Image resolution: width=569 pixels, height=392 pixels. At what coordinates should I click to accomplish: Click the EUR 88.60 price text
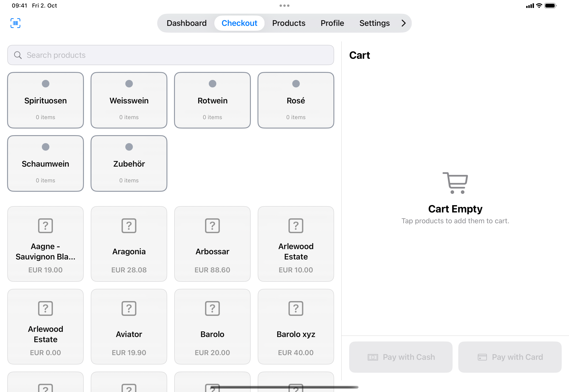click(212, 270)
